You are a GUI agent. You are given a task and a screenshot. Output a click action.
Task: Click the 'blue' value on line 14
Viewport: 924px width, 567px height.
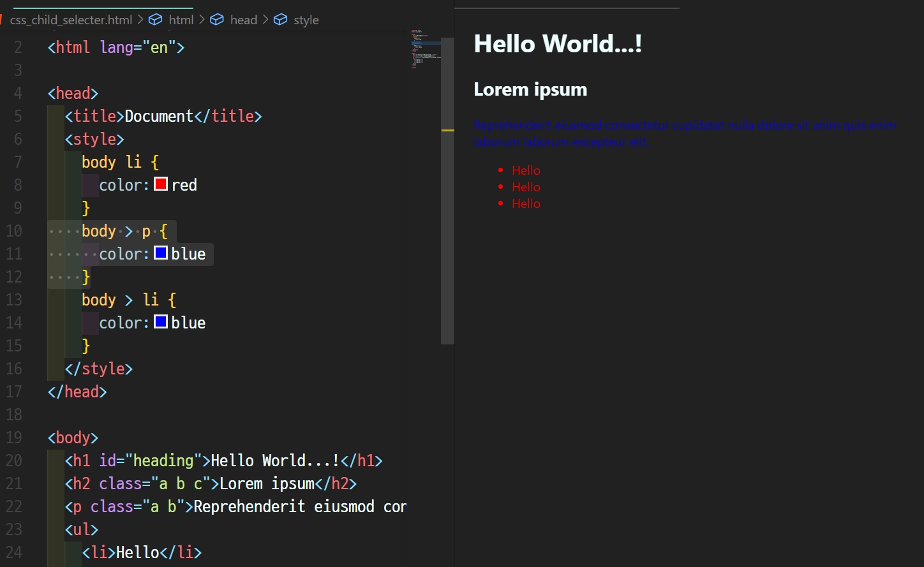[188, 323]
